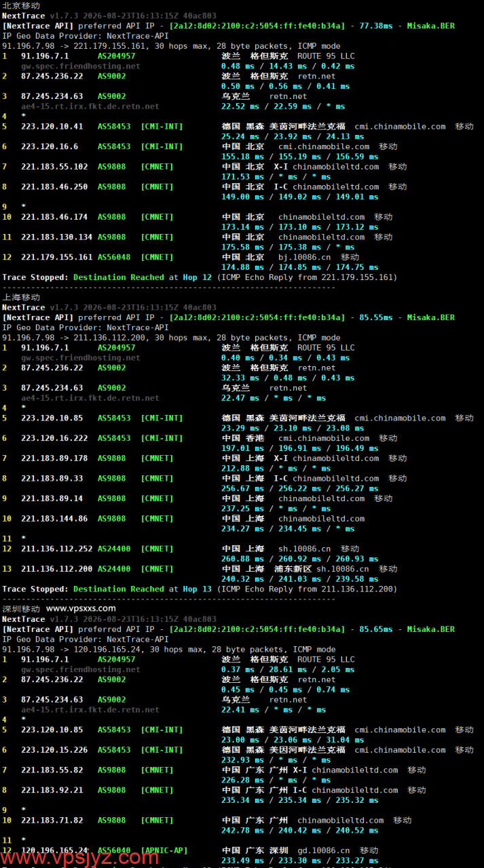
Task: Select hop IP 221.183.46.250
Action: [54, 186]
